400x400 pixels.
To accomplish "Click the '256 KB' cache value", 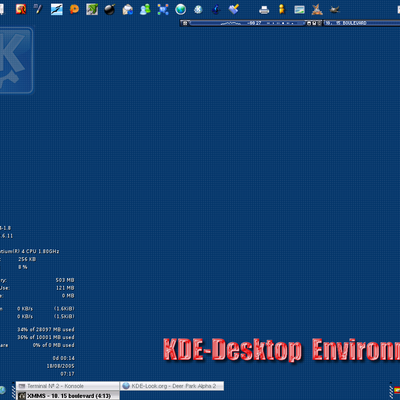I will click(x=27, y=259).
